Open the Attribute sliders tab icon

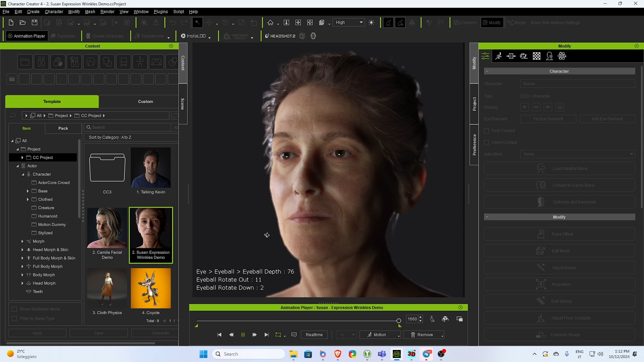(x=485, y=56)
